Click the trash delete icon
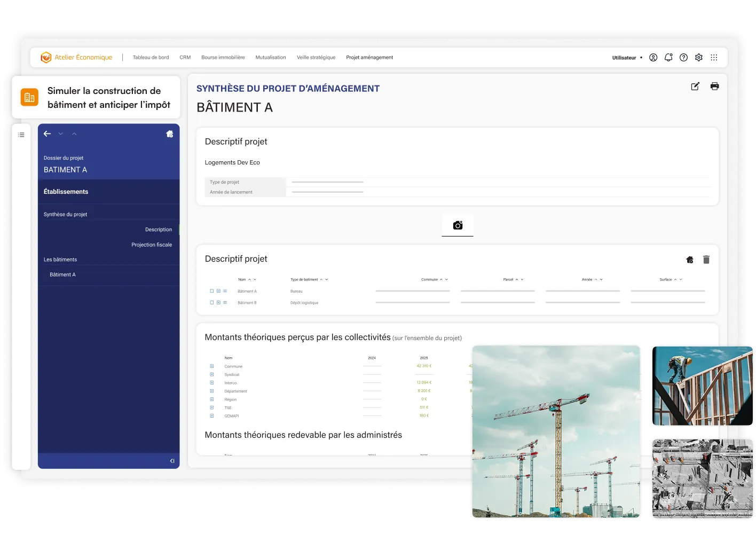This screenshot has width=756, height=558. 706,260
